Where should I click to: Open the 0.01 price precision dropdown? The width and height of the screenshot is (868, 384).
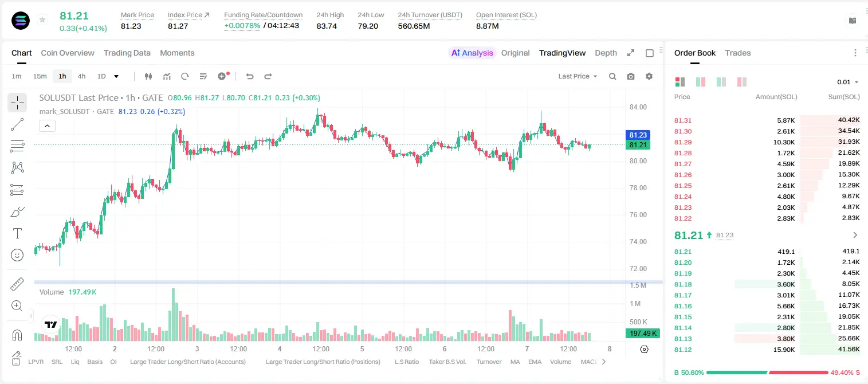coord(847,82)
